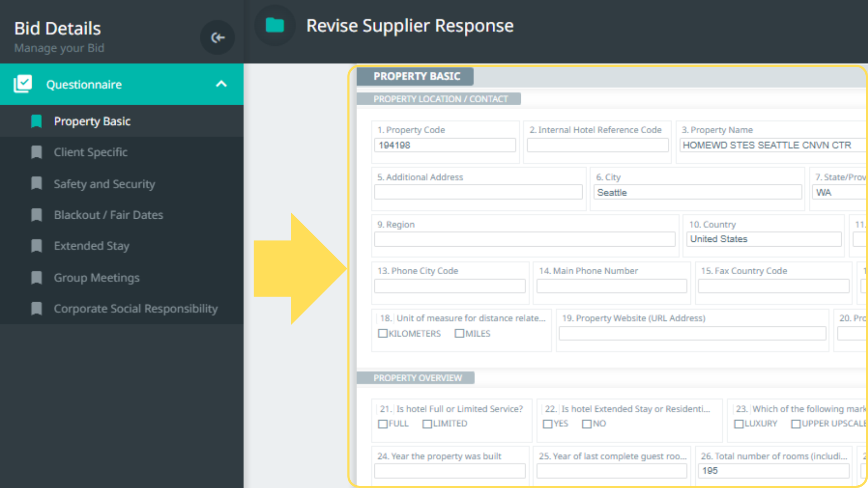Click the Property Code input field
Viewport: 868px width, 488px height.
[444, 145]
